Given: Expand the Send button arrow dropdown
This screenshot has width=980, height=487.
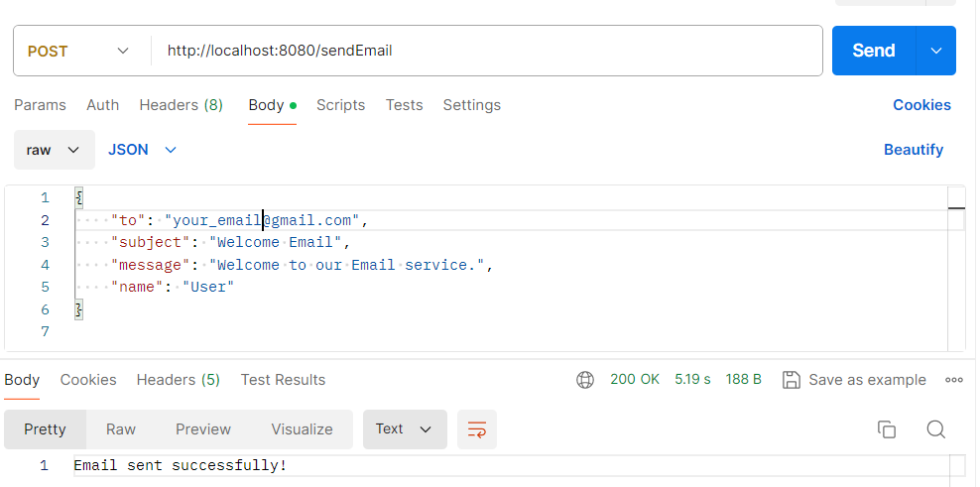Looking at the screenshot, I should [936, 51].
